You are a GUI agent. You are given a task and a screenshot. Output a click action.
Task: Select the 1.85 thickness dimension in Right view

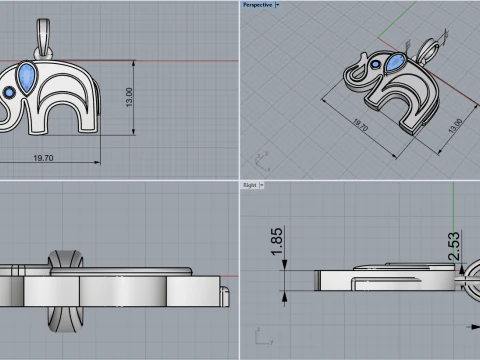[x=277, y=242]
